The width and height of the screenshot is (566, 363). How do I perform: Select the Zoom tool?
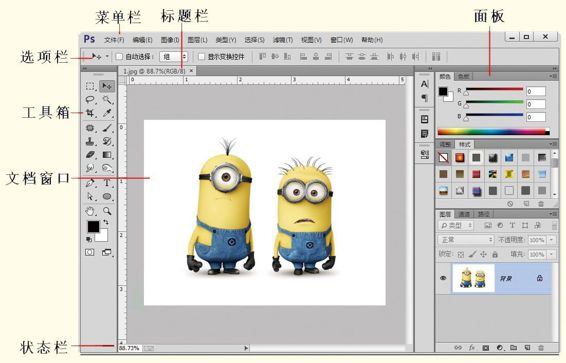(107, 211)
